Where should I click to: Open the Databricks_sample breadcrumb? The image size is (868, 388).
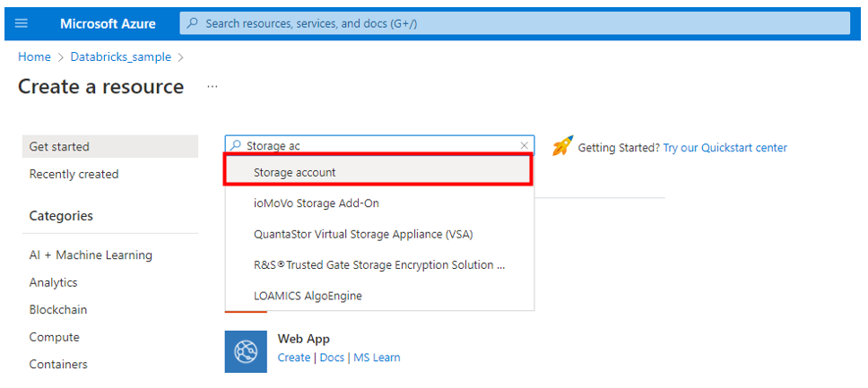pos(121,56)
